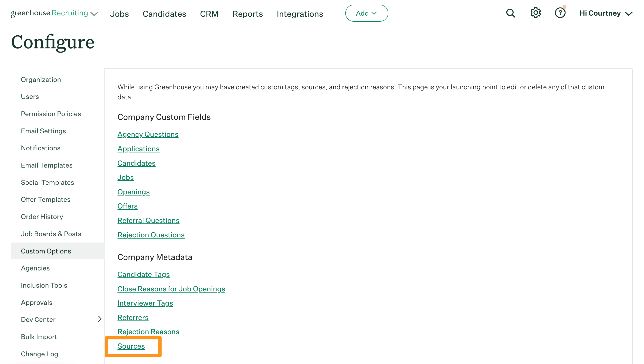Viewport: 644px width, 364px height.
Task: Open the Add dropdown button
Action: 366,13
